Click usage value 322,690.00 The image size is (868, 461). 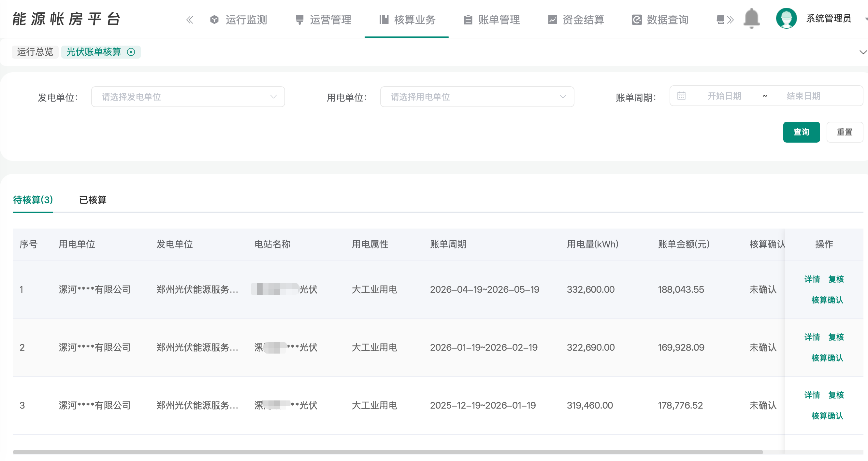point(591,347)
